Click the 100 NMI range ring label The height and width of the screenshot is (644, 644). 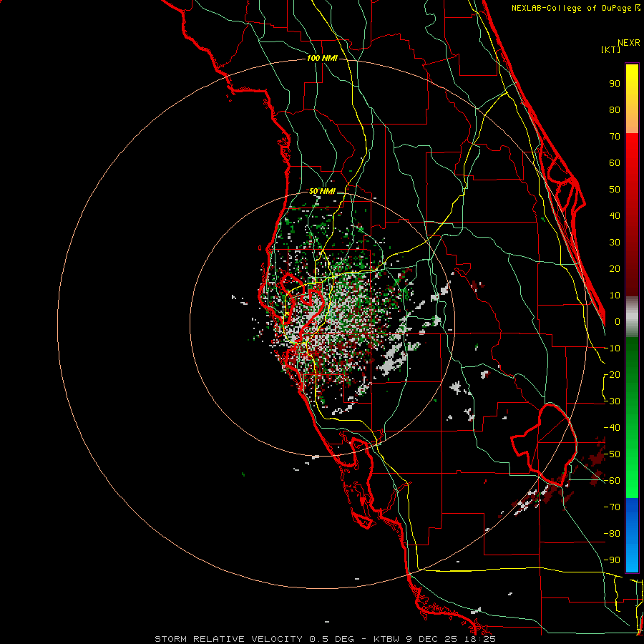[x=322, y=59]
